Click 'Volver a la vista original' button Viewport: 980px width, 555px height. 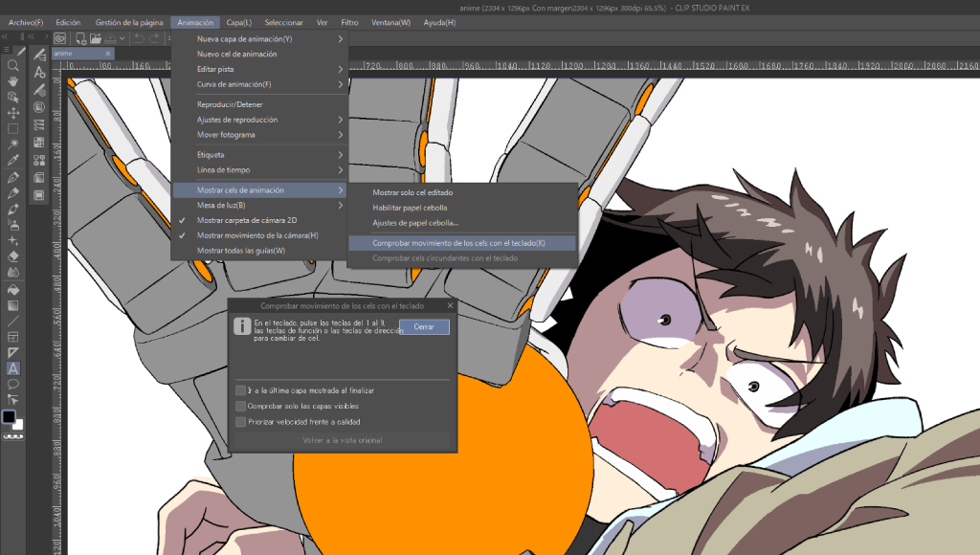(x=343, y=440)
